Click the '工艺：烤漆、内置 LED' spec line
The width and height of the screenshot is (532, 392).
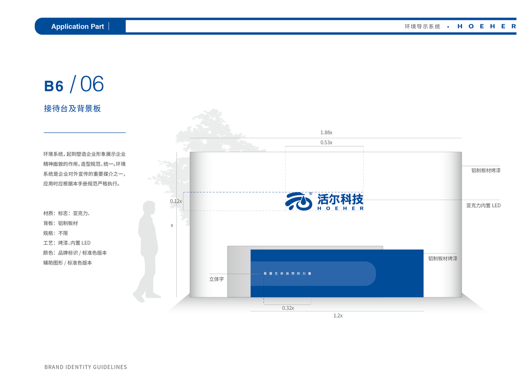click(67, 243)
